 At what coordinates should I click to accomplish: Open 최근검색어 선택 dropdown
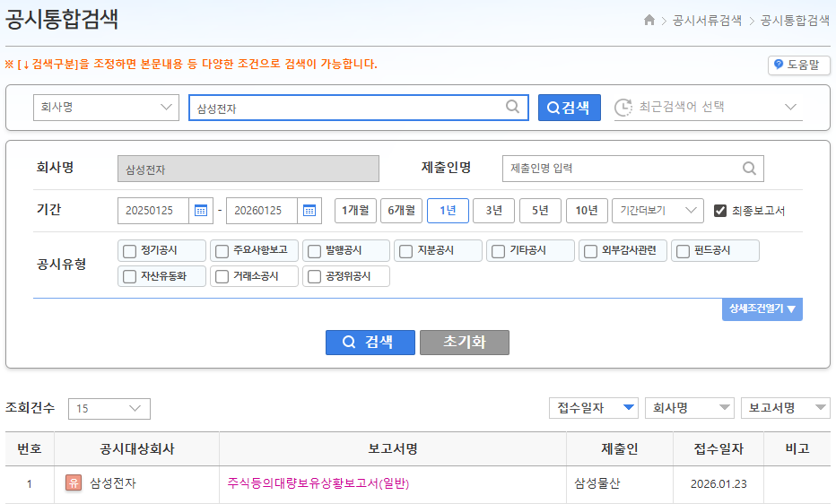708,107
